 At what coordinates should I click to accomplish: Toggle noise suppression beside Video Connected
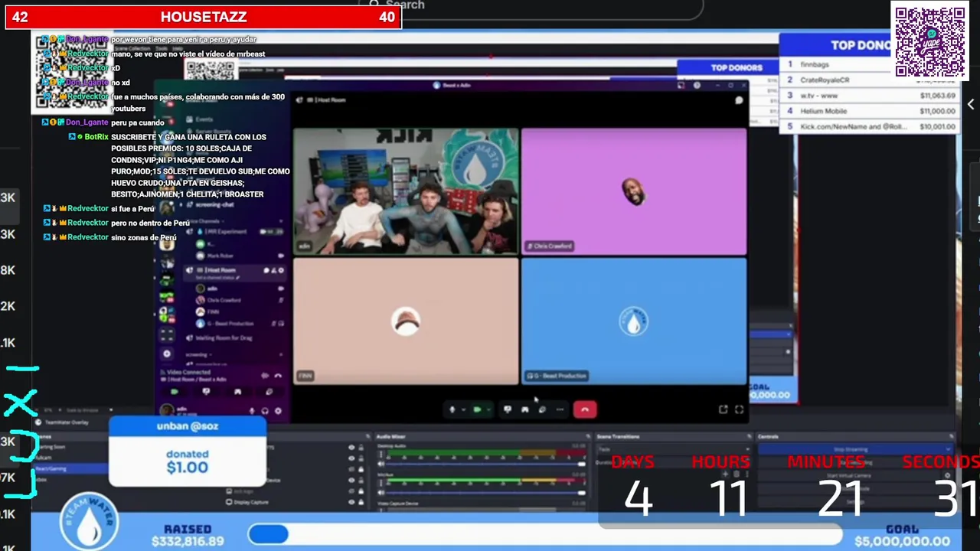point(265,376)
